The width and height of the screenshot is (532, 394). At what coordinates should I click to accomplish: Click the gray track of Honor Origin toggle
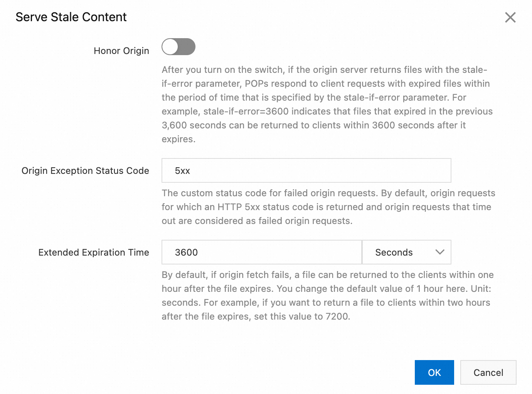pyautogui.click(x=187, y=47)
